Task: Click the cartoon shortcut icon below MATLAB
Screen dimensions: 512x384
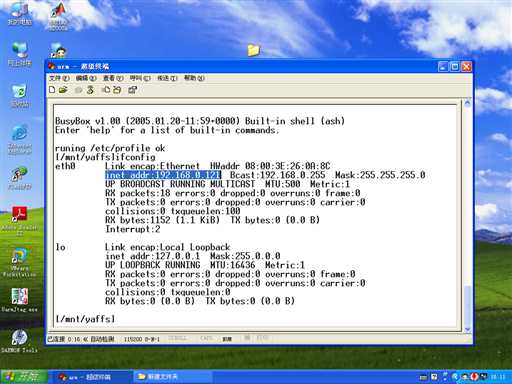Action: click(x=58, y=50)
